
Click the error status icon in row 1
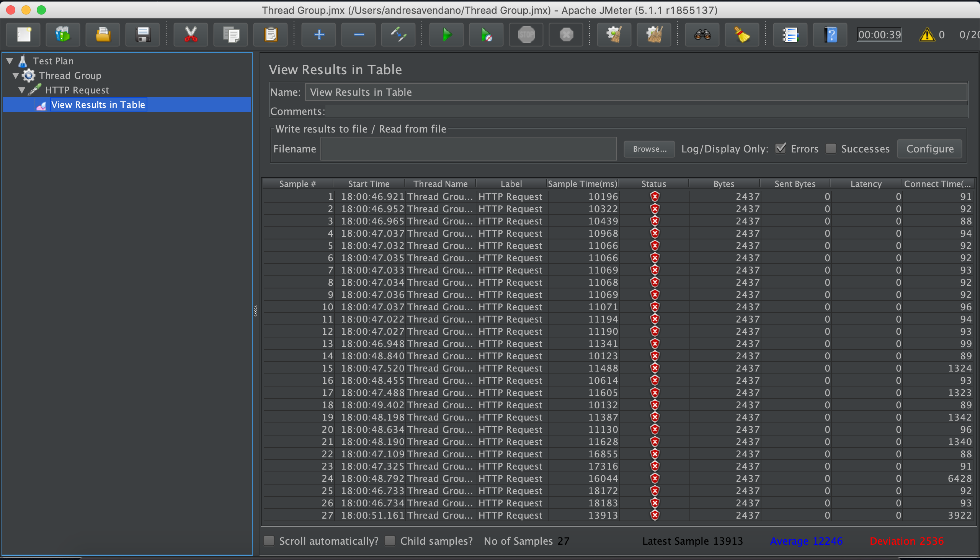[x=655, y=196]
